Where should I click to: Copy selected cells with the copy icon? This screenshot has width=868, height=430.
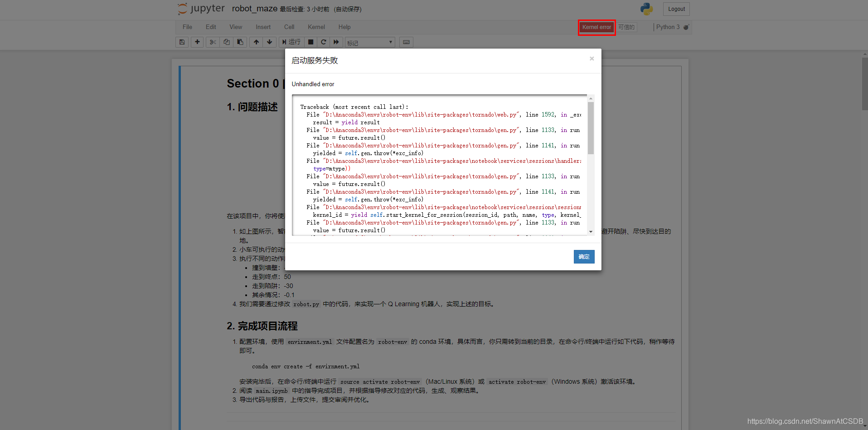[x=226, y=42]
